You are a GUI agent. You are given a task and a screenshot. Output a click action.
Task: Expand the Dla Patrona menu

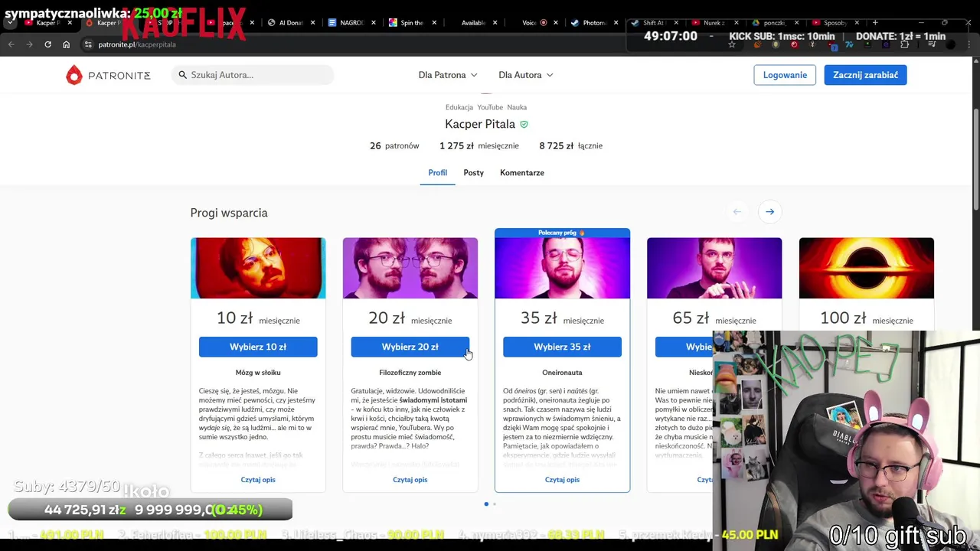tap(448, 75)
